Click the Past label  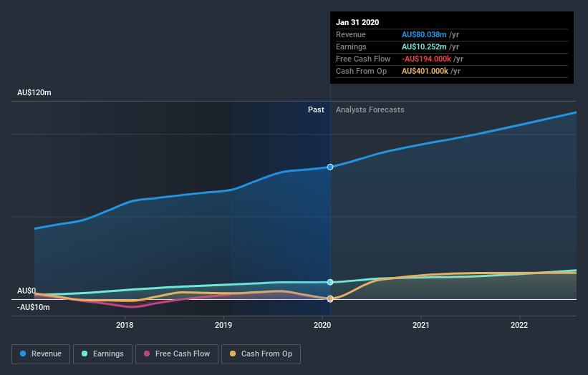tap(316, 109)
